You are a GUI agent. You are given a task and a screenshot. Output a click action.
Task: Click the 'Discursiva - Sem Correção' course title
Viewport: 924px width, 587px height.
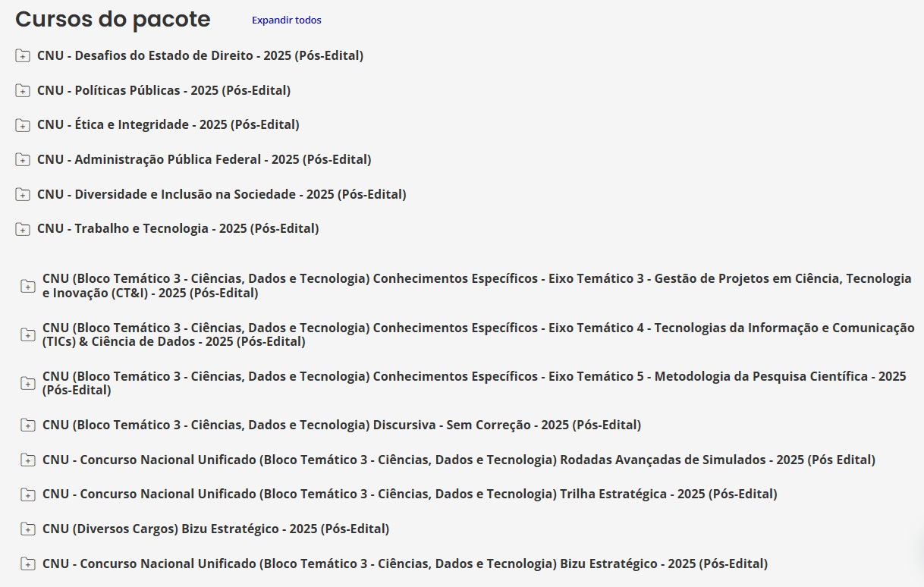point(342,425)
